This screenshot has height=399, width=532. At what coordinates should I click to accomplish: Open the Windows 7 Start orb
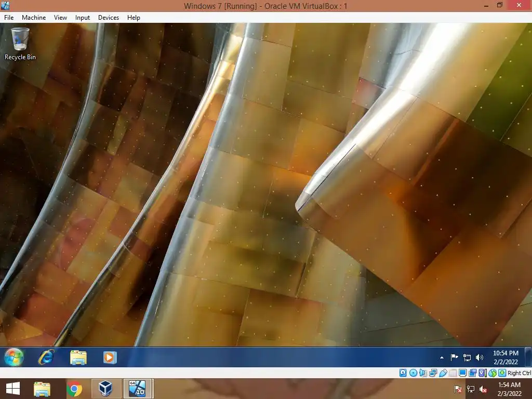point(14,357)
